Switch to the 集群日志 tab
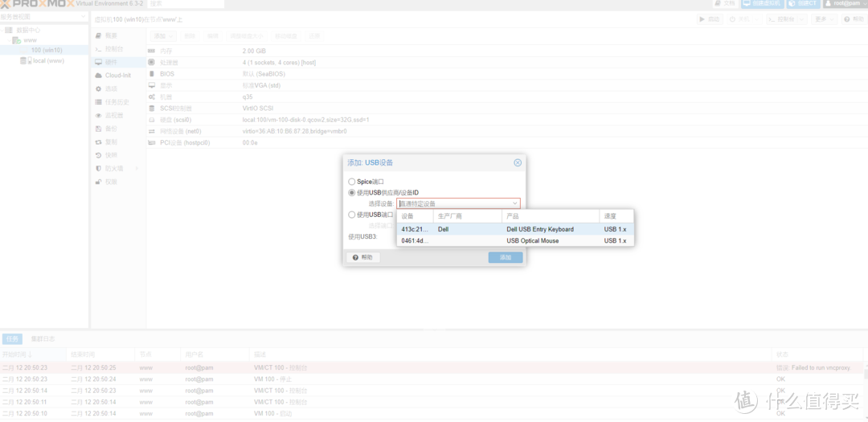868x422 pixels. tap(43, 339)
